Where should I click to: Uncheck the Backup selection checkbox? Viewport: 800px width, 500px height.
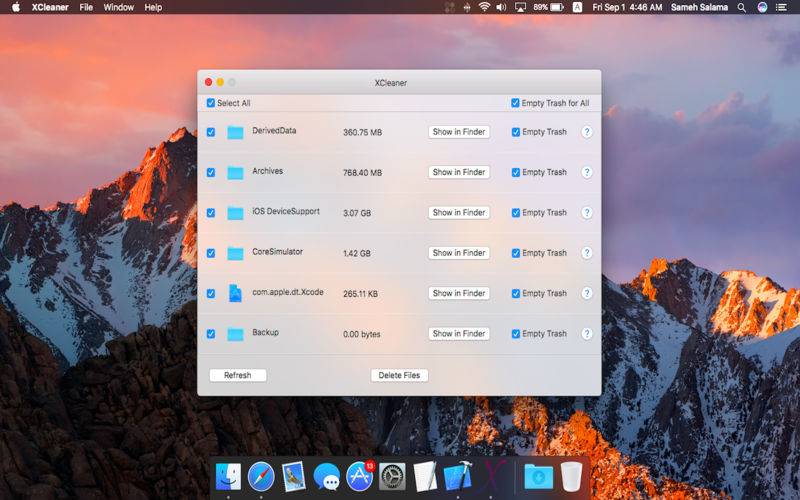(211, 334)
